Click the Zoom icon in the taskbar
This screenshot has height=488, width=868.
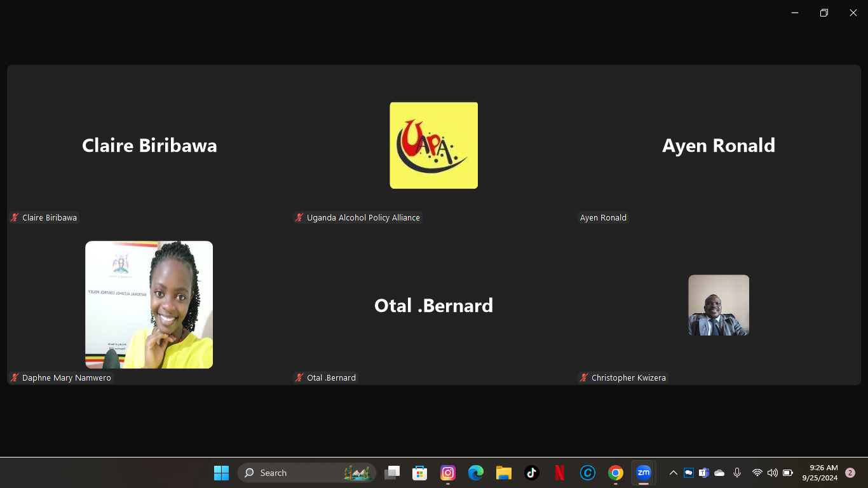point(644,473)
